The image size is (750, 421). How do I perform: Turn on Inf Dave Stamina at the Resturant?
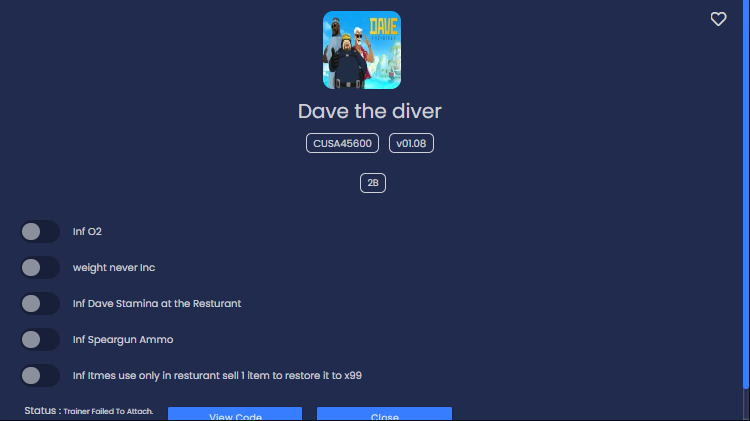40,303
